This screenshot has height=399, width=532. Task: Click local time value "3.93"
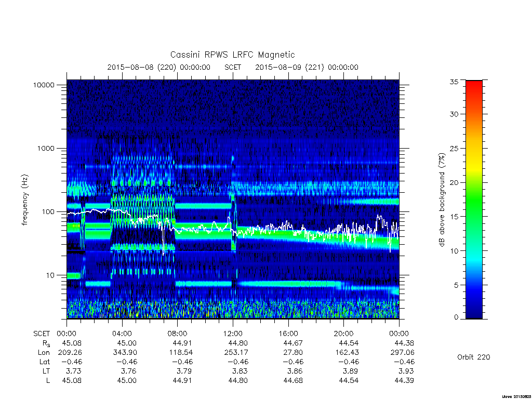point(406,371)
